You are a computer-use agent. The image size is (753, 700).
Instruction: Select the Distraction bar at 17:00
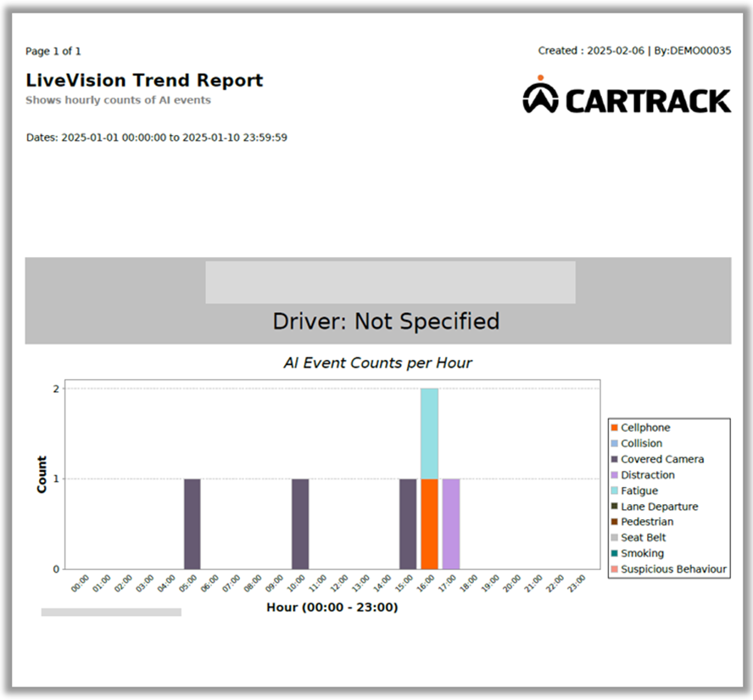(x=451, y=524)
